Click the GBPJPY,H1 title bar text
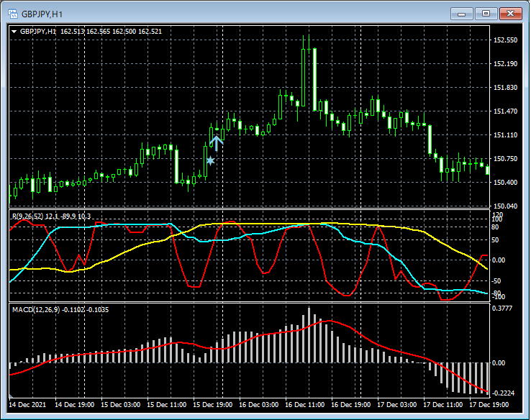 coord(43,13)
